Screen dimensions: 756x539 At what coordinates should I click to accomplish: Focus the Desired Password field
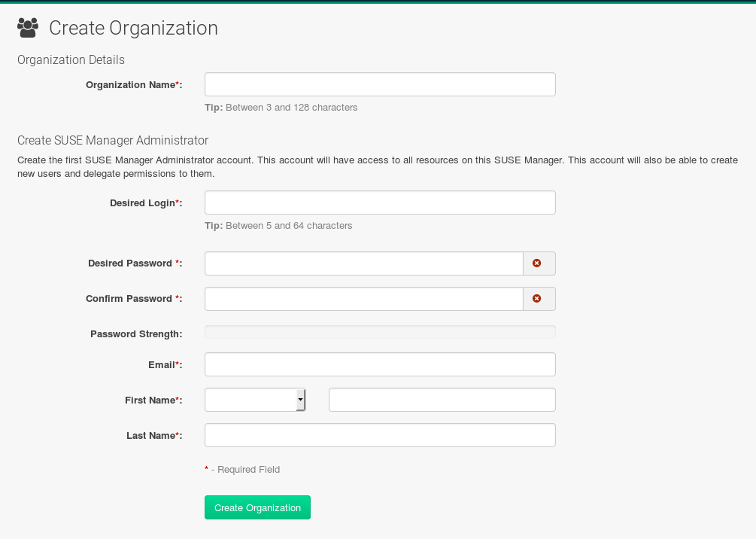point(363,263)
